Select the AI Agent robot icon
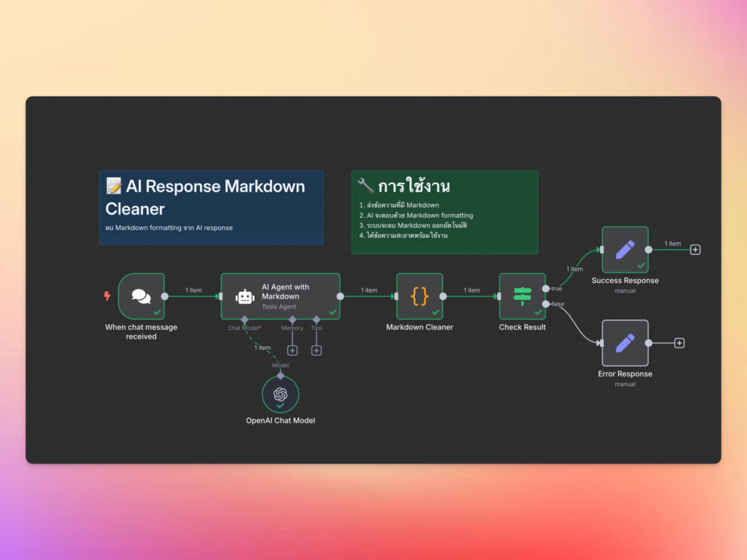The height and width of the screenshot is (560, 747). (x=245, y=297)
